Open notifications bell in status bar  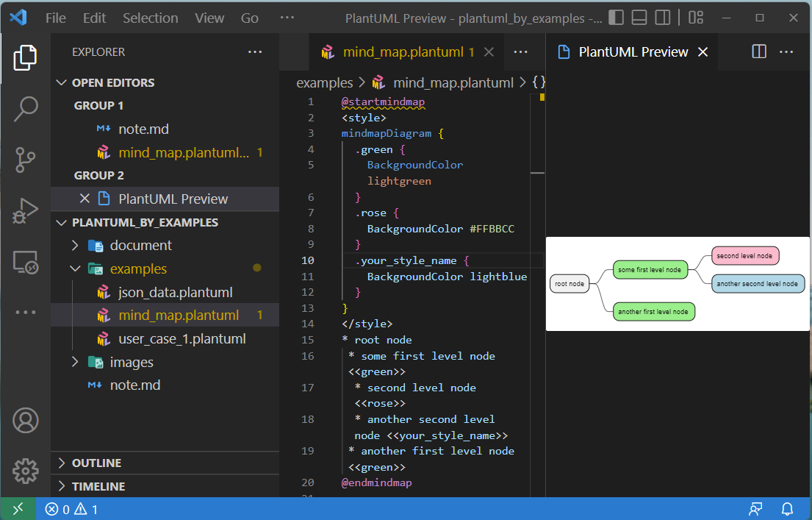787,509
